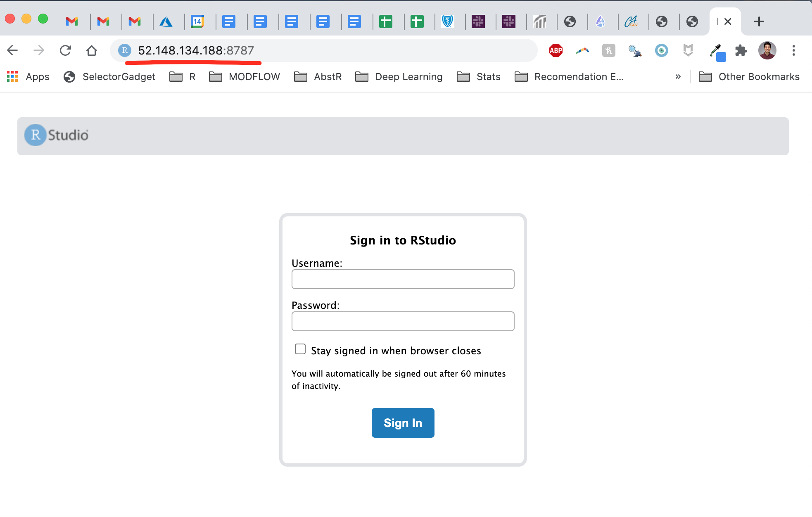Open the Extensions puzzle menu

tap(741, 50)
